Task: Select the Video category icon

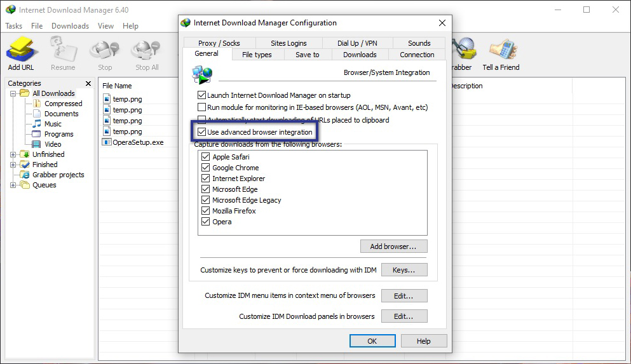Action: [x=37, y=144]
